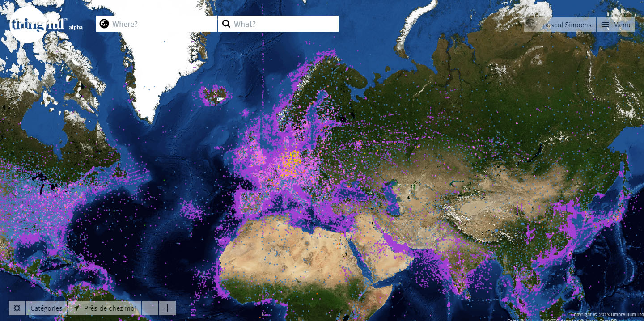
Task: Zoom out with the minus button
Action: 151,308
